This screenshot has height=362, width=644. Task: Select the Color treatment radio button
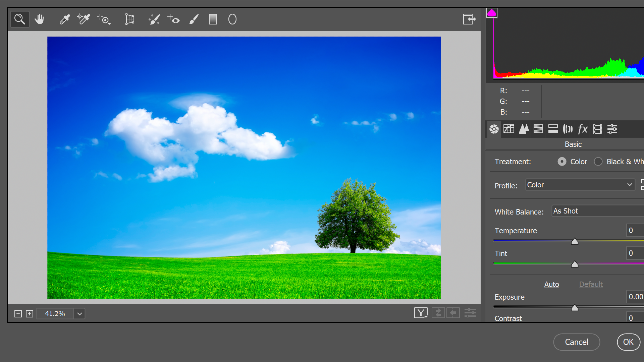pos(562,161)
